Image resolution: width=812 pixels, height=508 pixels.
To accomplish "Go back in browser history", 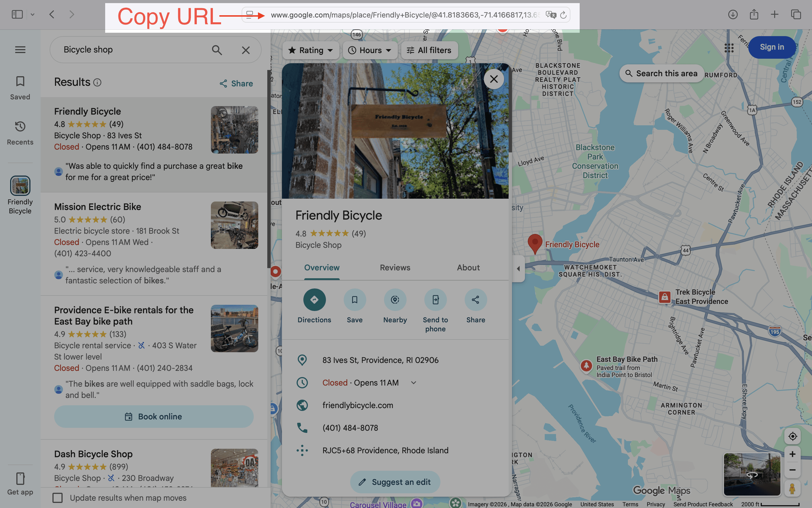I will 52,14.
